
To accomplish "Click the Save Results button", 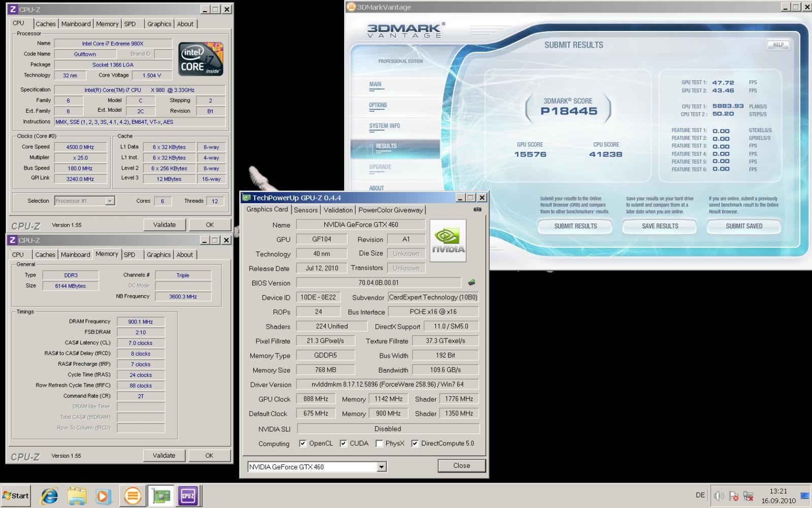I will point(660,226).
